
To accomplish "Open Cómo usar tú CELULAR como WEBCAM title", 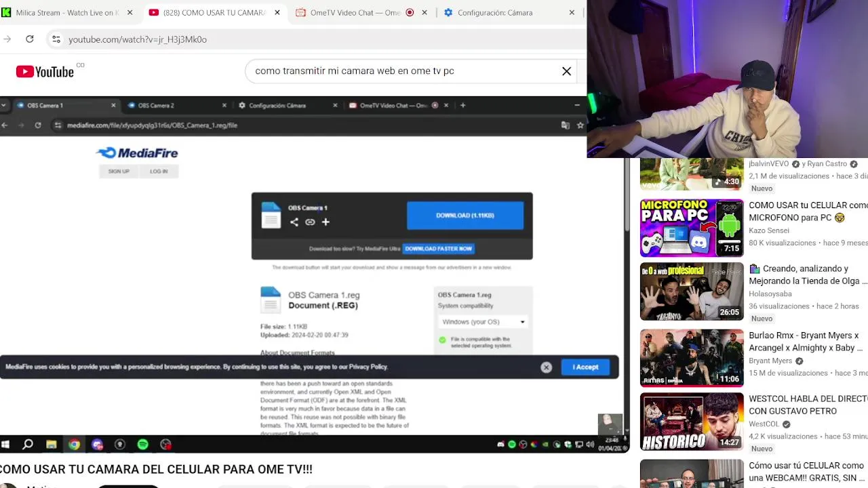I will coord(808,472).
